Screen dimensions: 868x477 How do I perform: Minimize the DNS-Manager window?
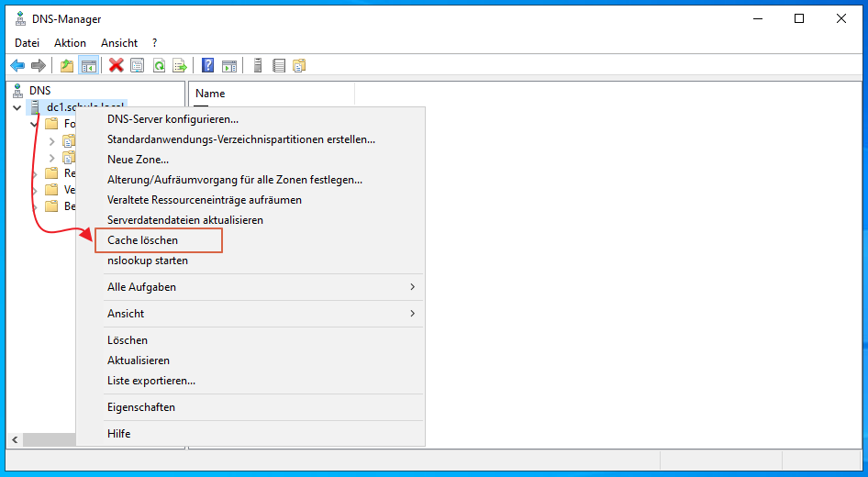point(758,19)
